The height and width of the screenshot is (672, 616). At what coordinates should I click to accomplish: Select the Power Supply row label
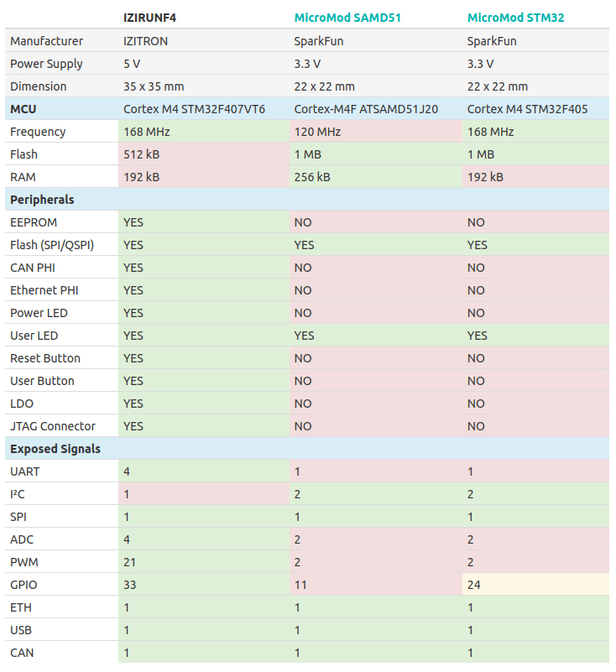46,64
